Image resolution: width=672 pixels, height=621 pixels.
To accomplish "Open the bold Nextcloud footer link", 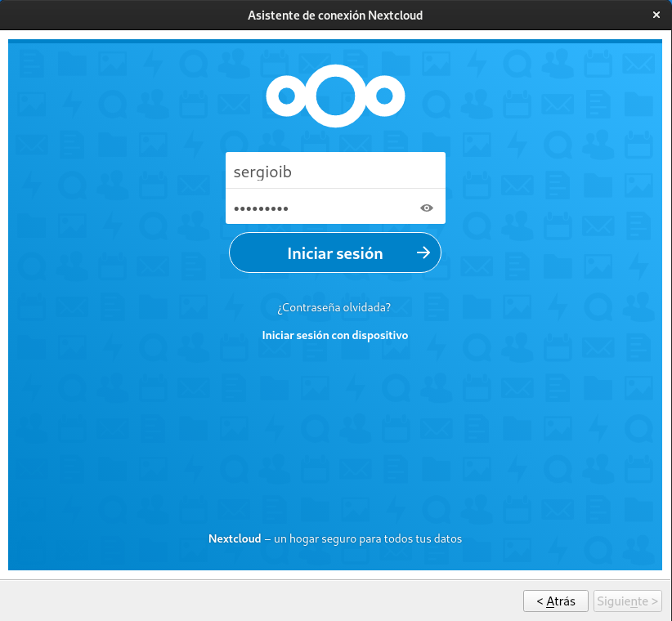I will [x=234, y=539].
